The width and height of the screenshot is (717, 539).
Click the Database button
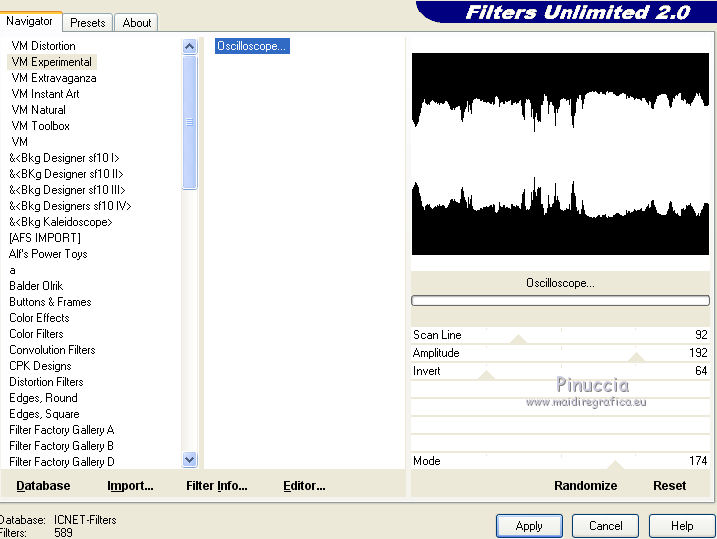[43, 486]
